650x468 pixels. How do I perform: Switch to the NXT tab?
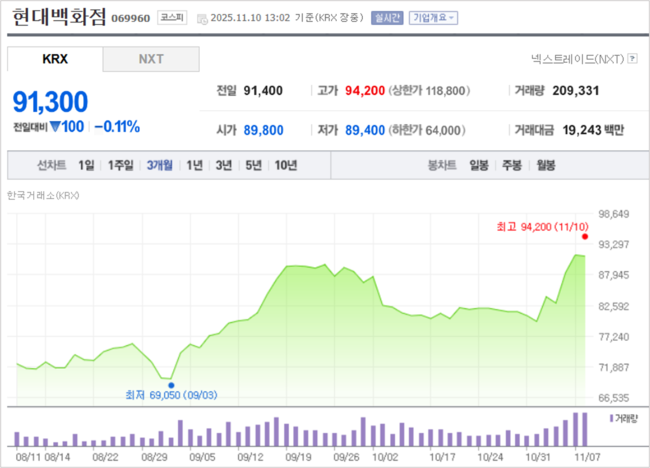(150, 59)
